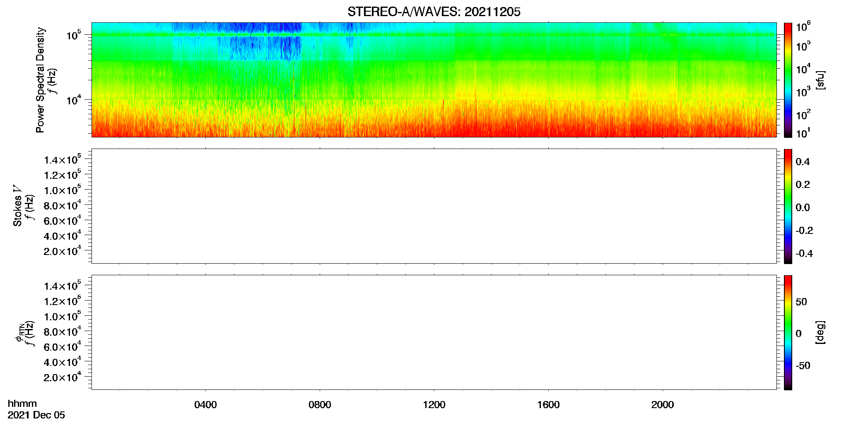Click the -50 tick on degree color bar
Viewport: 868px width, 447px height.
click(803, 365)
